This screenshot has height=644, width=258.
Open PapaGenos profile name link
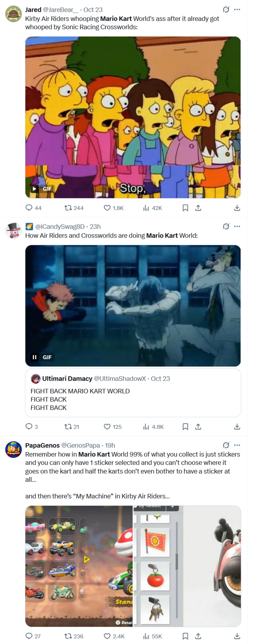tap(42, 445)
